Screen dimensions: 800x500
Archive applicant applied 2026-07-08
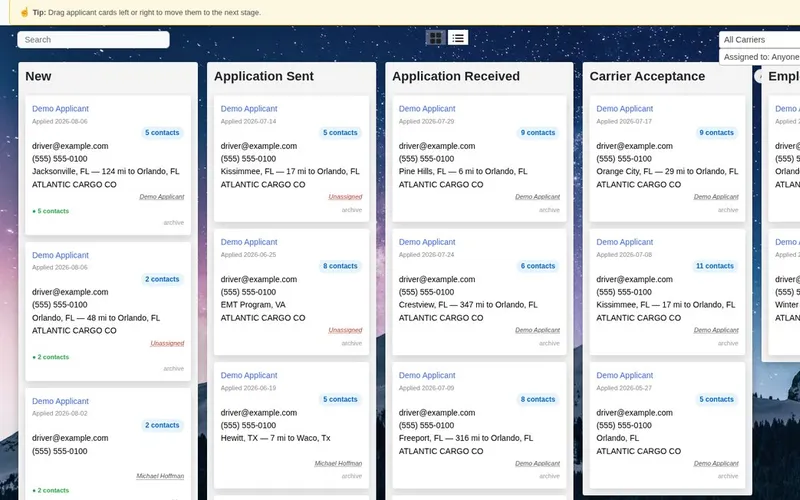tap(728, 343)
